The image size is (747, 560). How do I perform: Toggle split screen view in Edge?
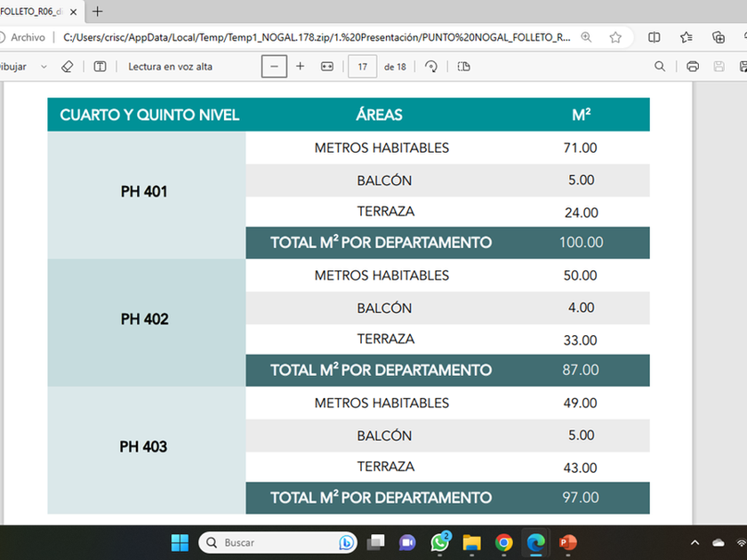coord(655,37)
